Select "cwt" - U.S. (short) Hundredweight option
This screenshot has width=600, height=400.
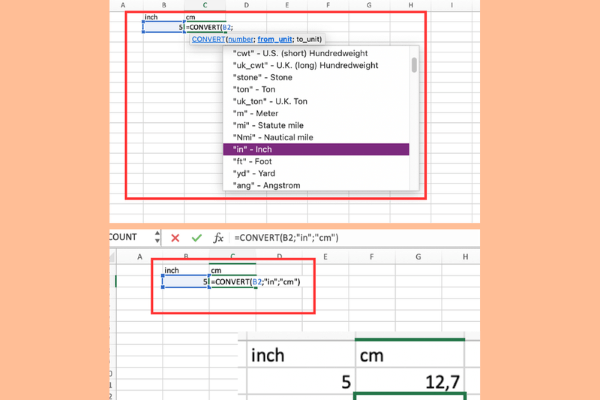(x=316, y=53)
